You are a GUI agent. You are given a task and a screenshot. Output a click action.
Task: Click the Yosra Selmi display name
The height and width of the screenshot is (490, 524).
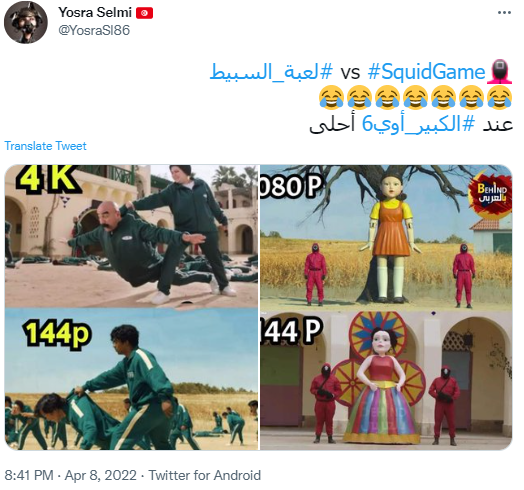pos(95,12)
